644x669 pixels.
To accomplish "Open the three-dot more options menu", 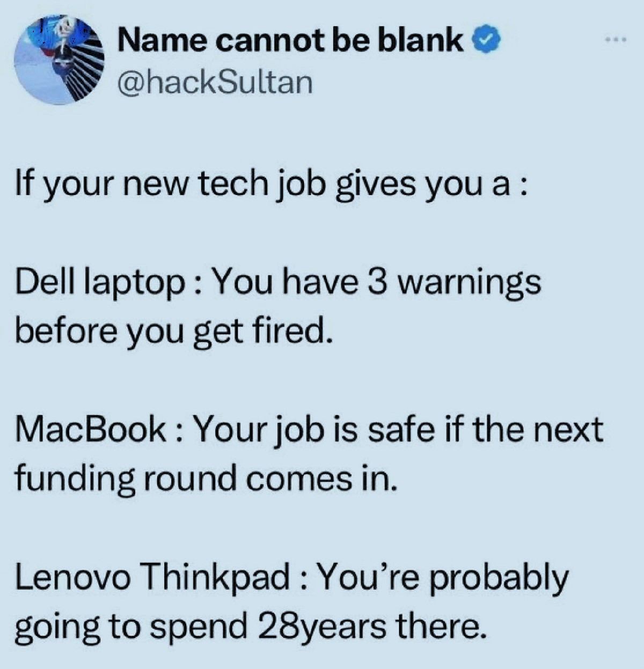I will (613, 40).
